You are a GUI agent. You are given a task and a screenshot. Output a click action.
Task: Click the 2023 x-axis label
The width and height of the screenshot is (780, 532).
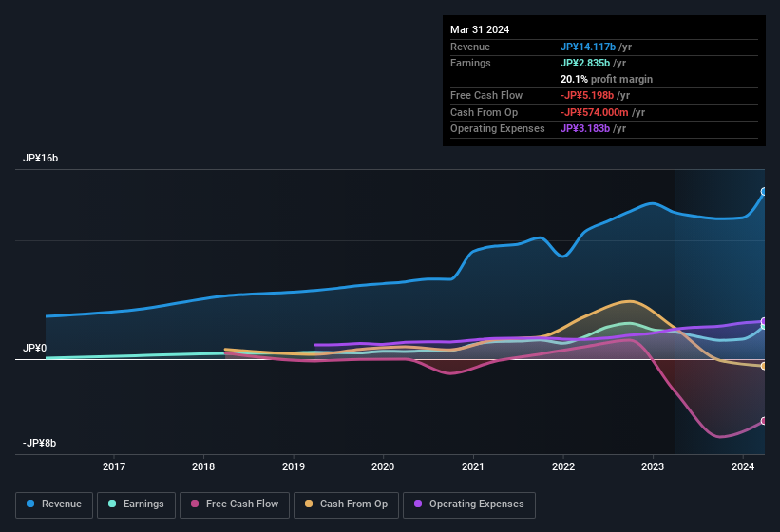(x=653, y=466)
